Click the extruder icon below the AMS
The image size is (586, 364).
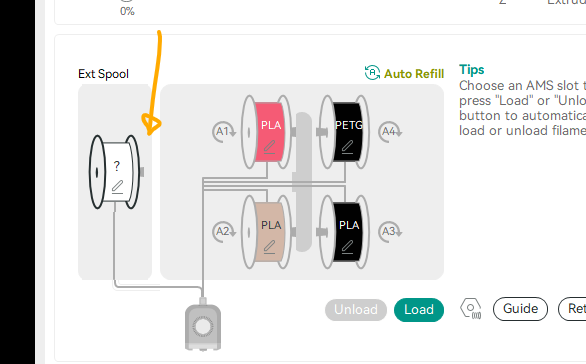(203, 327)
